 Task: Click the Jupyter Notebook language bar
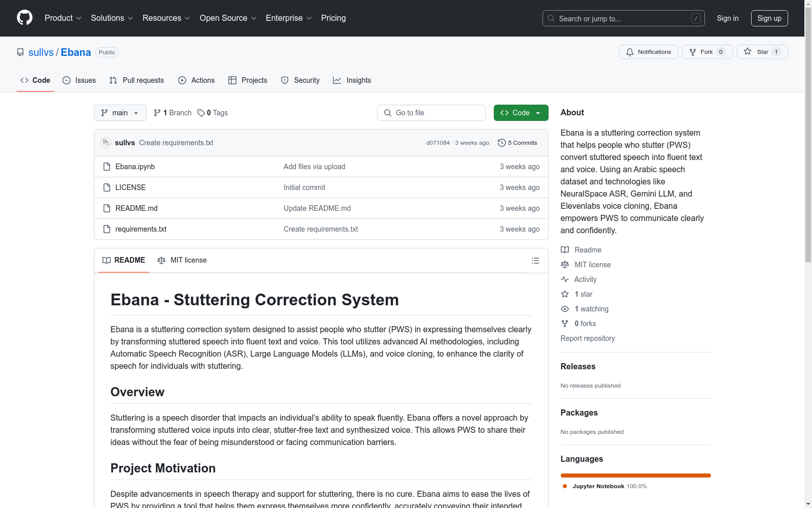636,475
